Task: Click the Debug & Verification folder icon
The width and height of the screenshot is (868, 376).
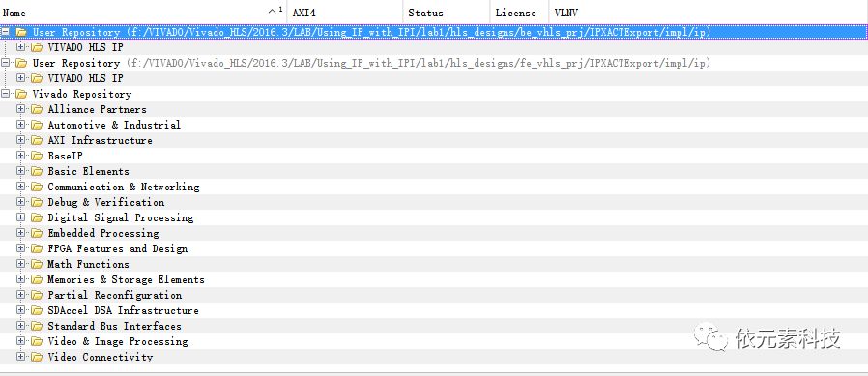Action: 37,202
